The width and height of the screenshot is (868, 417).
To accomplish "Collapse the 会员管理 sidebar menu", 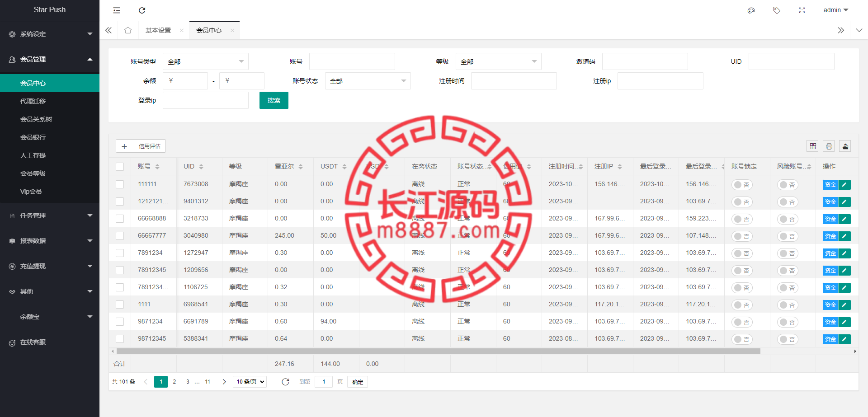I will coord(50,59).
